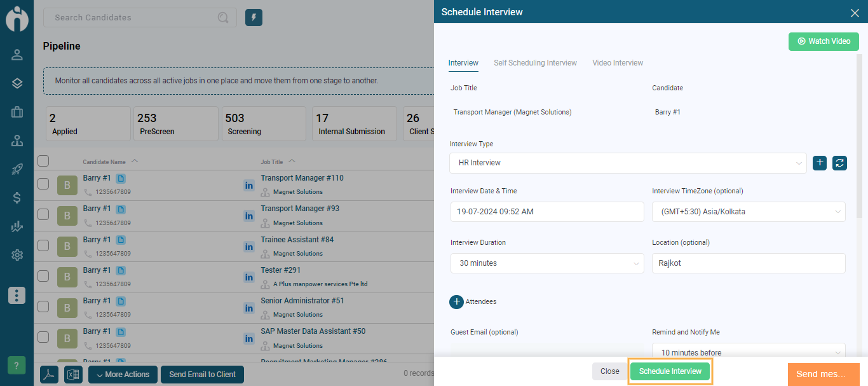Image resolution: width=868 pixels, height=386 pixels.
Task: Select checkbox for Senior Administrator #51 row
Action: pyautogui.click(x=43, y=306)
